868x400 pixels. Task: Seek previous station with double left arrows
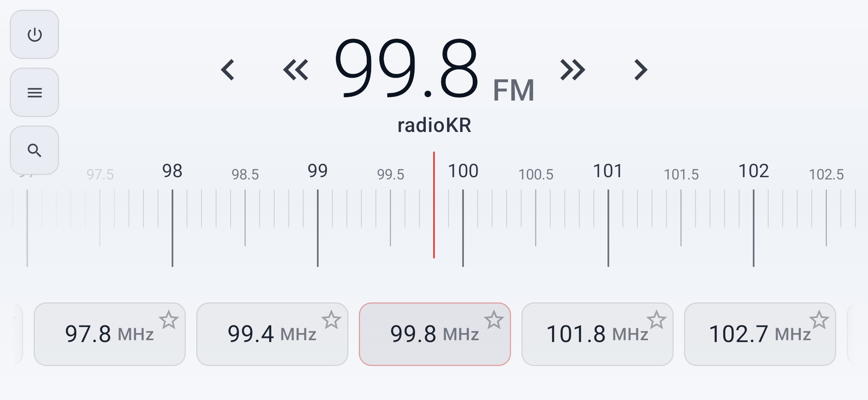pyautogui.click(x=296, y=70)
